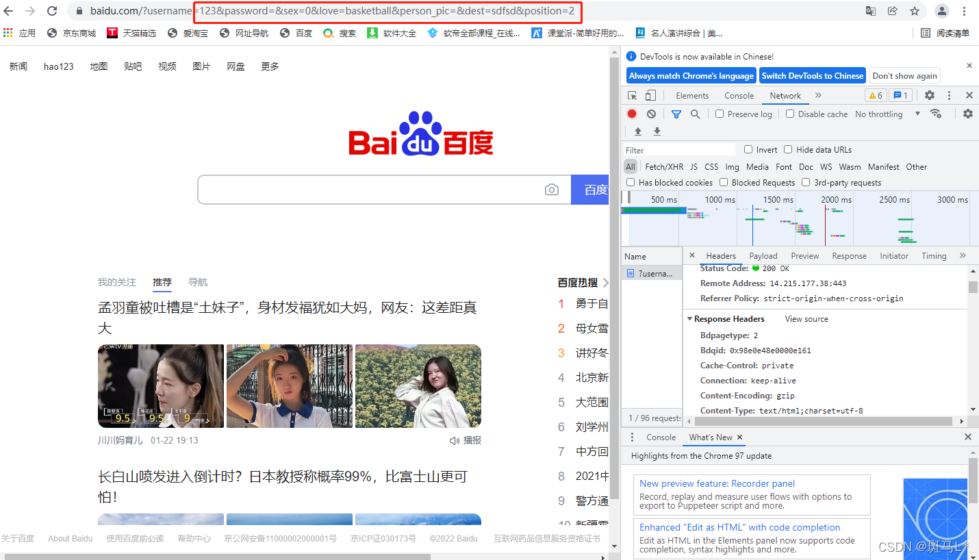Screen dimensions: 979x560
Task: Filter requests by JS type
Action: pyautogui.click(x=694, y=166)
